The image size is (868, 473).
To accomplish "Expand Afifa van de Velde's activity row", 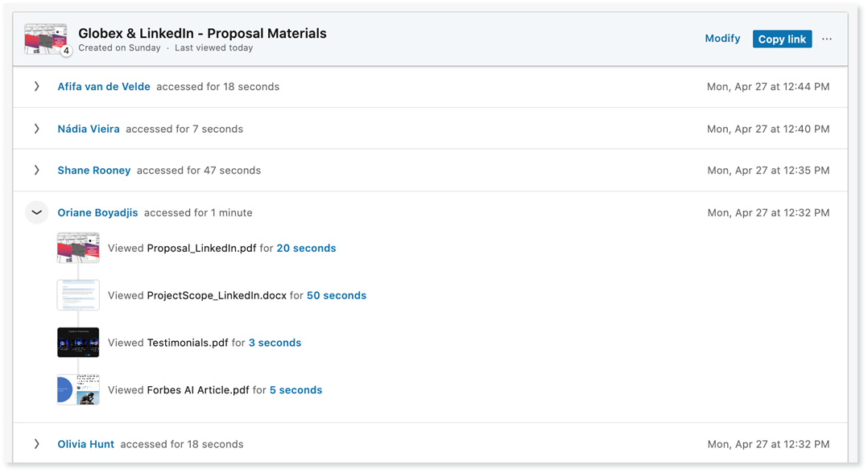I will (x=36, y=86).
